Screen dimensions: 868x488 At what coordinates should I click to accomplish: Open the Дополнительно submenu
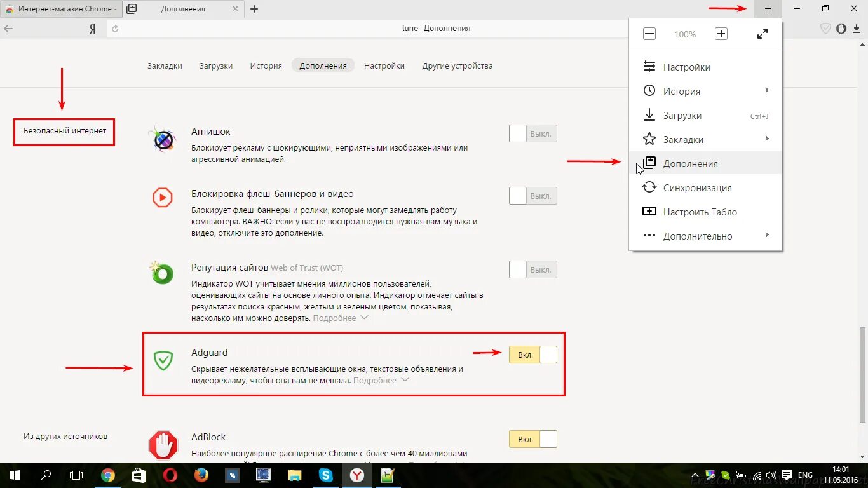pyautogui.click(x=705, y=236)
